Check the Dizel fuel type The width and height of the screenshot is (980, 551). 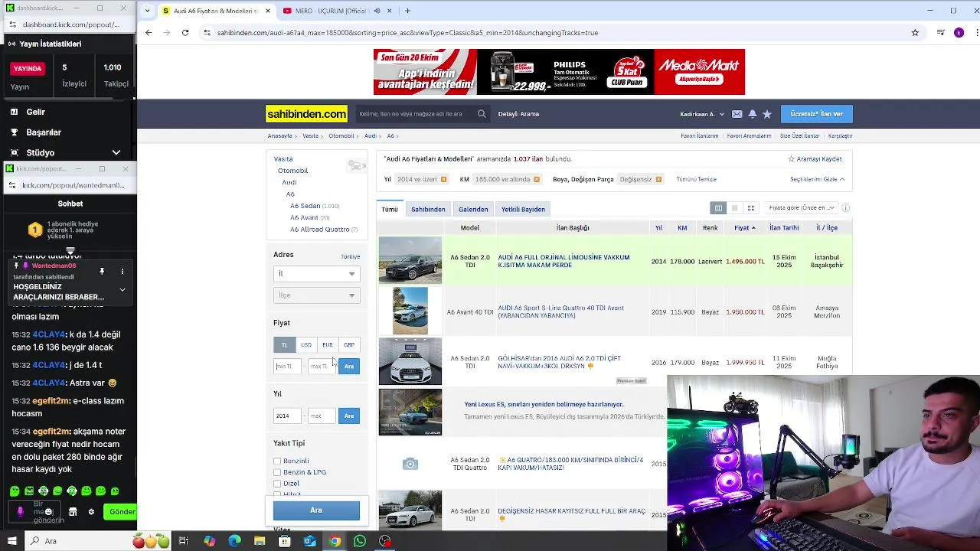pyautogui.click(x=277, y=484)
